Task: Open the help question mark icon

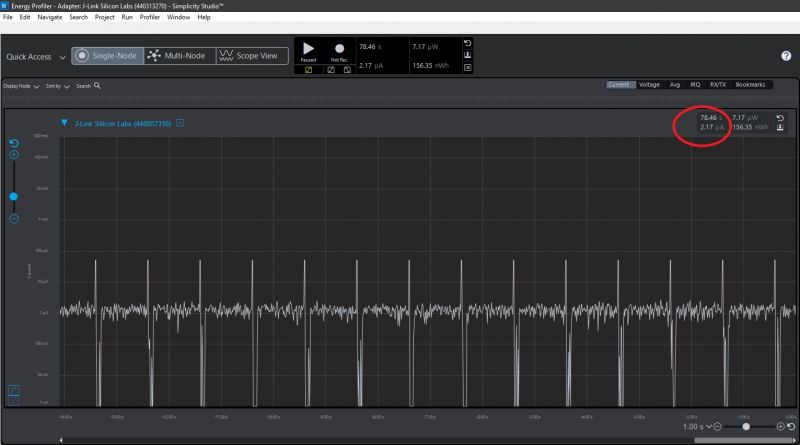Action: click(x=786, y=56)
